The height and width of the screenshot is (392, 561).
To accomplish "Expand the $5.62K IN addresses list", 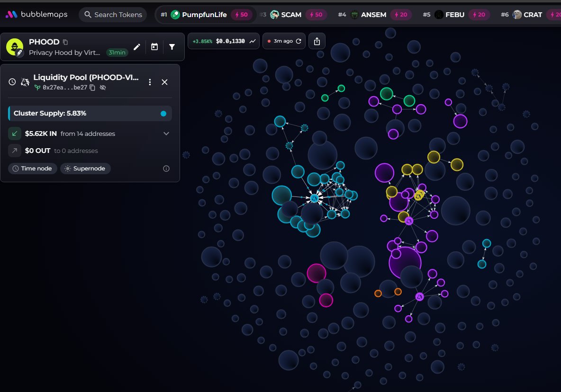I will pyautogui.click(x=166, y=134).
